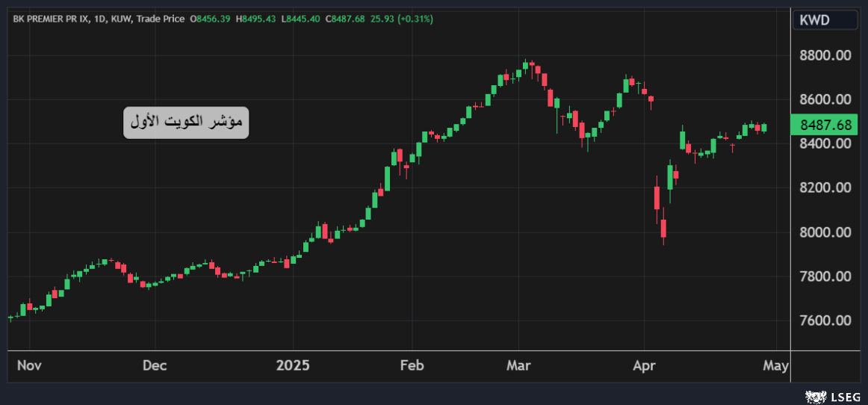Select the open value O8456.39
Image resolution: width=868 pixels, height=405 pixels.
pos(213,19)
